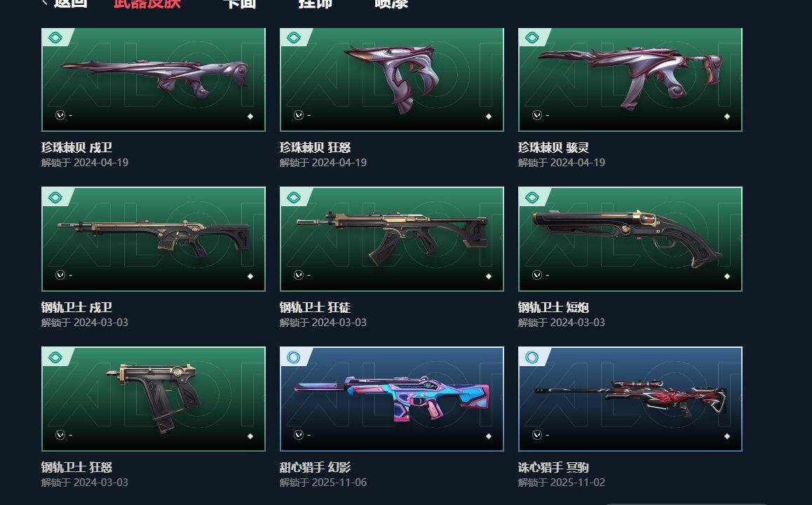This screenshot has height=505, width=812.
Task: Click the currency icon on 钢轨卫士 狂怒 card
Action: coord(60,435)
